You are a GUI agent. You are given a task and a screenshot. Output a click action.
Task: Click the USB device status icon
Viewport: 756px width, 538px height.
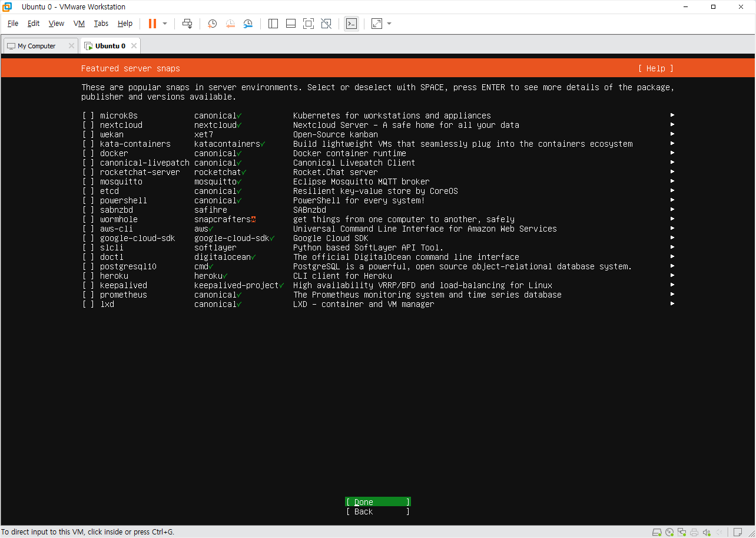point(718,532)
